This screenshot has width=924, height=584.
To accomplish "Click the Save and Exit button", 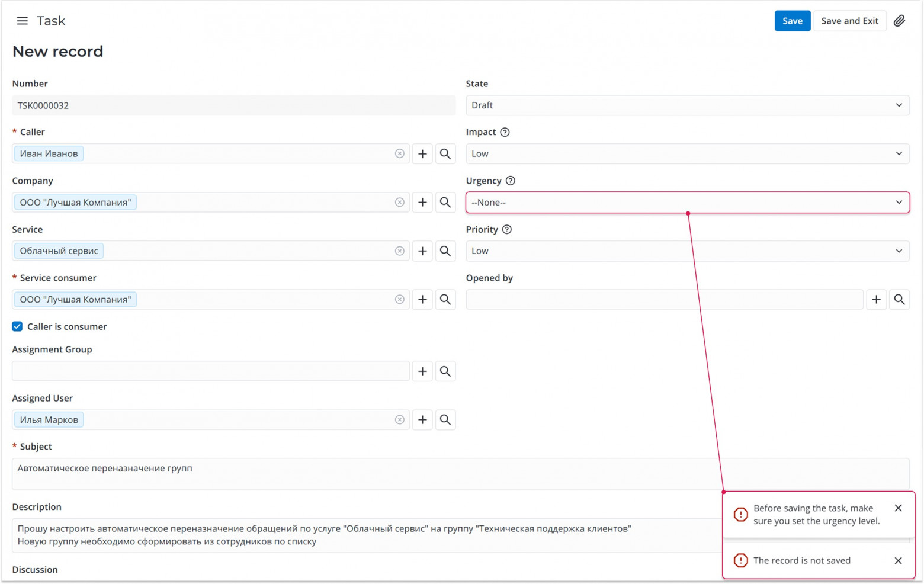I will point(849,21).
